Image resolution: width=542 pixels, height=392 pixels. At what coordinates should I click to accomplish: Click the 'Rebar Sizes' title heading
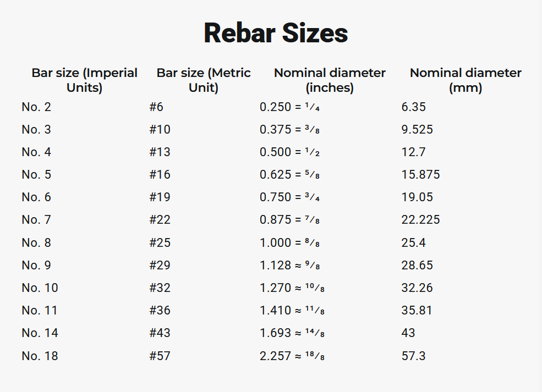[x=276, y=33]
